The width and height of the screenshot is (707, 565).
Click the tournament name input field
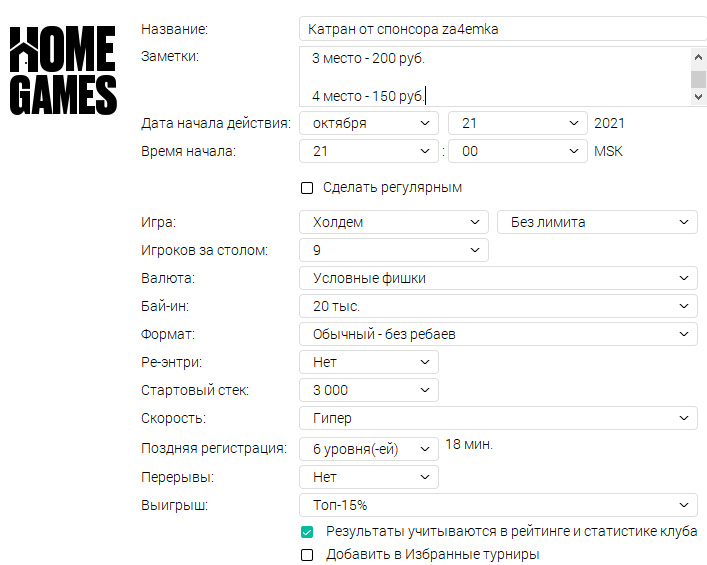[503, 29]
